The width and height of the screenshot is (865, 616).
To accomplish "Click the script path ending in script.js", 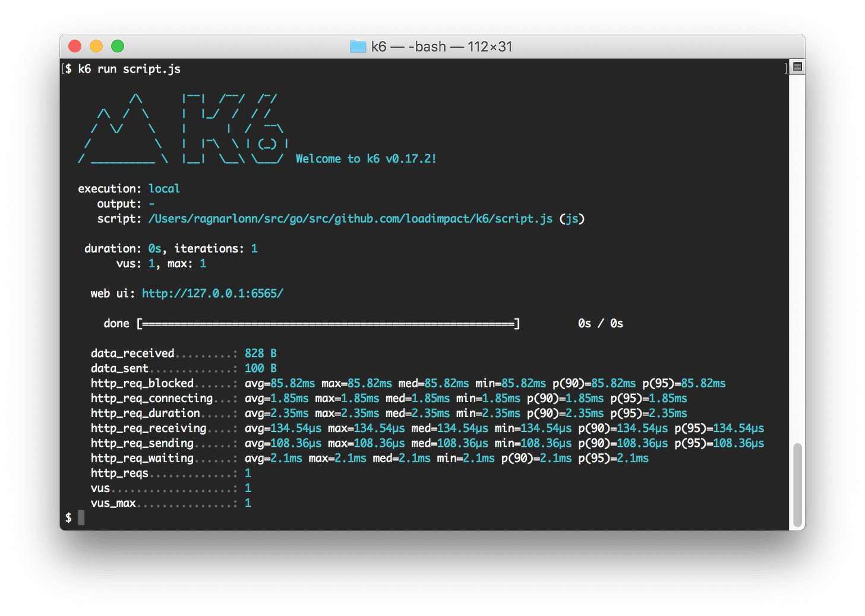I will [x=351, y=219].
